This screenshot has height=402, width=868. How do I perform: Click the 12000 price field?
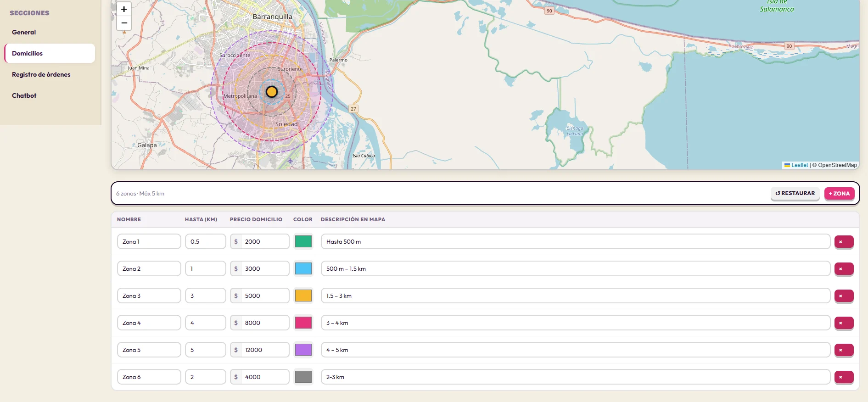[x=265, y=350]
